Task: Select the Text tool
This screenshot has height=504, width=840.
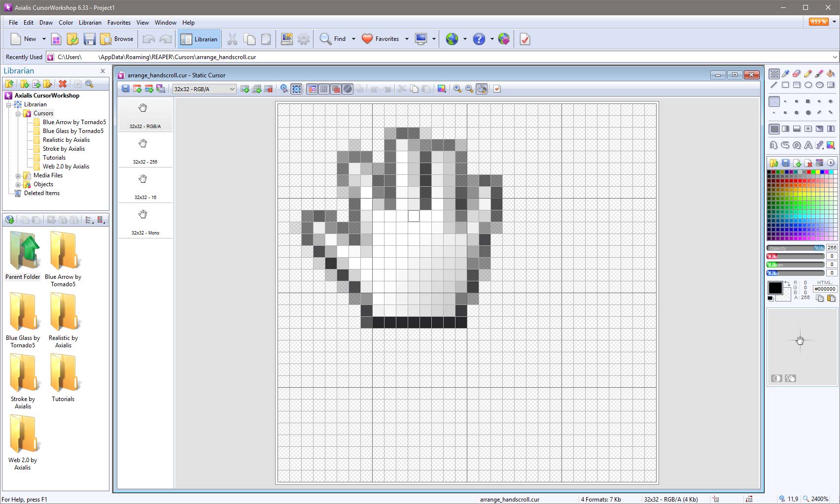Action: coord(808,145)
